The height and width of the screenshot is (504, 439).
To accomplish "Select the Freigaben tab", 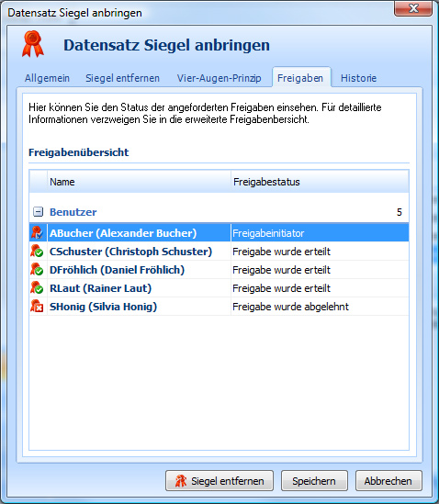I will pos(300,78).
